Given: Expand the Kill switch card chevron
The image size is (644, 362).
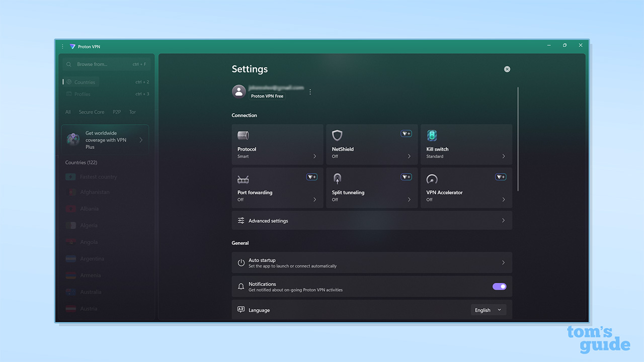Looking at the screenshot, I should click(504, 156).
